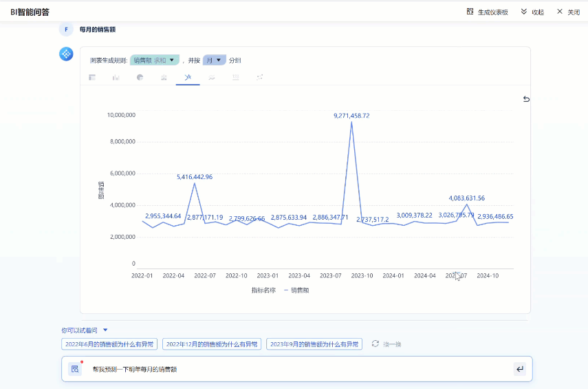
Task: Click 生成仪表板 to generate dashboard
Action: pos(488,12)
